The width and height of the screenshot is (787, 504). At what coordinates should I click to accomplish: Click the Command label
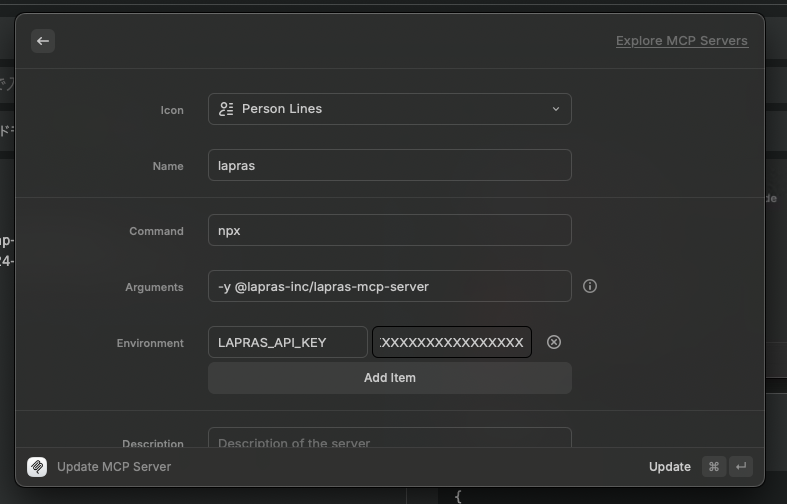[x=156, y=231]
